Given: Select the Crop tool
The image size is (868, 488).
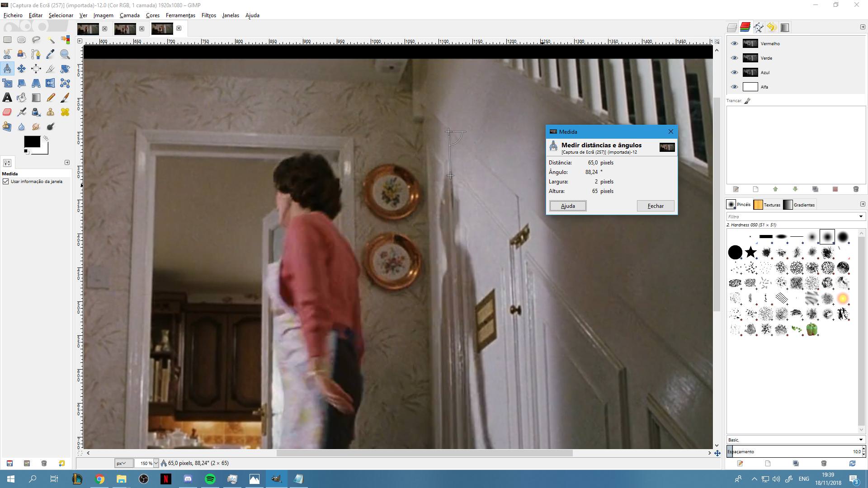Looking at the screenshot, I should [x=51, y=69].
